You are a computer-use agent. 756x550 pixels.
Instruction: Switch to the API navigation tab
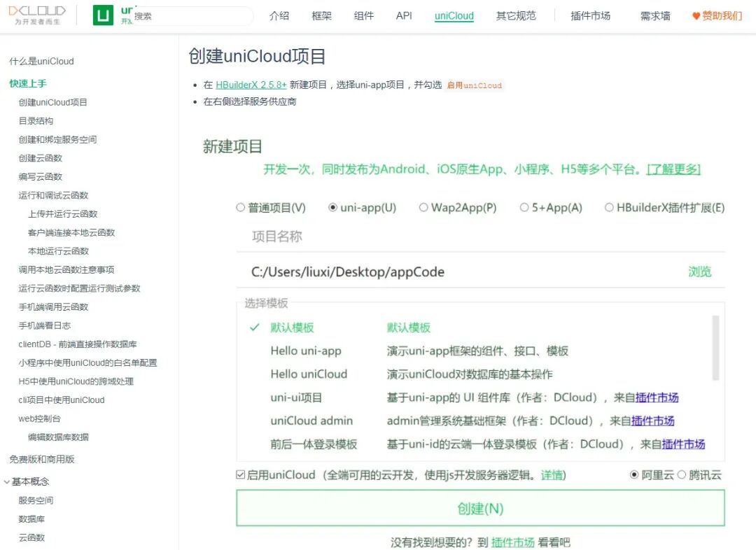click(x=403, y=15)
